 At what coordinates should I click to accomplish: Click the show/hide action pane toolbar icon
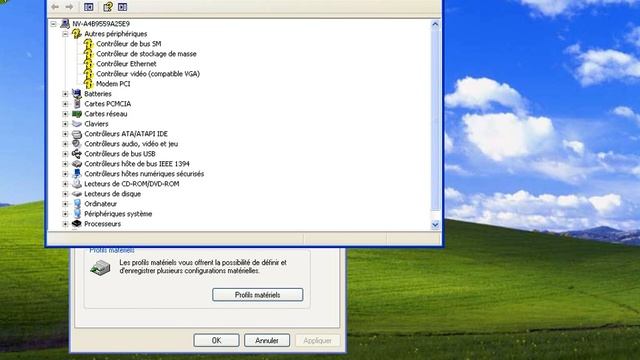coord(122,7)
